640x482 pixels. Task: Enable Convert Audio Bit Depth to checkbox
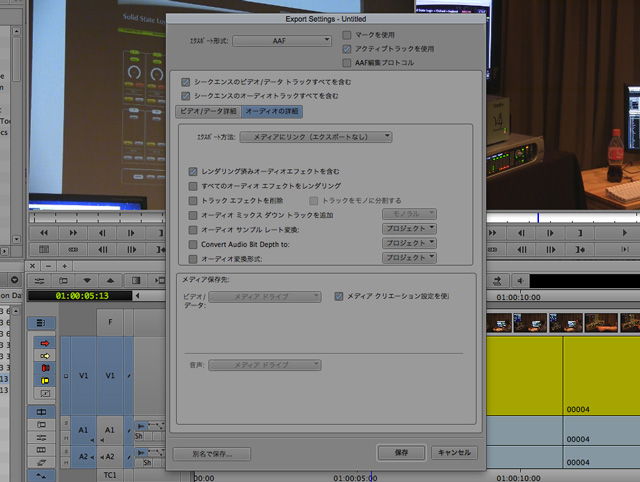point(193,244)
